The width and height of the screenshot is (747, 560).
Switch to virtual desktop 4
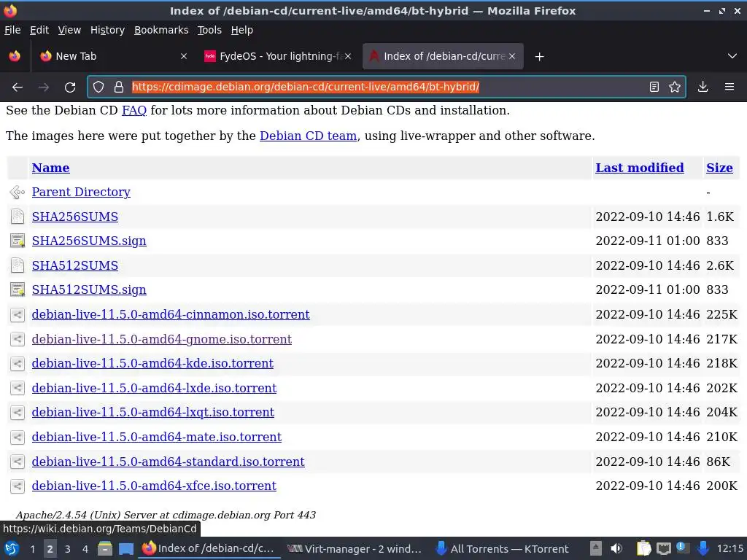click(85, 549)
